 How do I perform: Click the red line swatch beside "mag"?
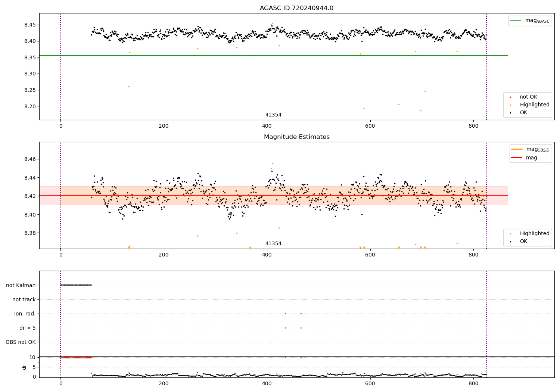[517, 158]
